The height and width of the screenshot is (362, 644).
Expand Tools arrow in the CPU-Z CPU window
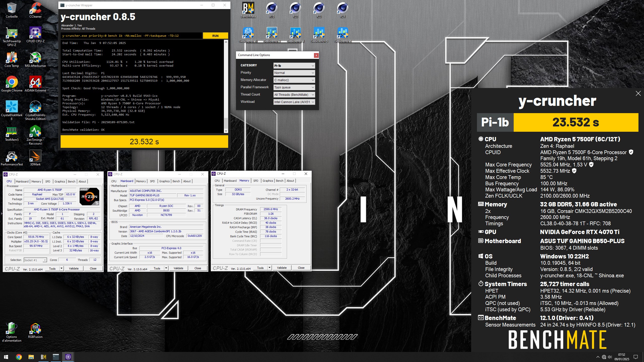click(x=61, y=268)
